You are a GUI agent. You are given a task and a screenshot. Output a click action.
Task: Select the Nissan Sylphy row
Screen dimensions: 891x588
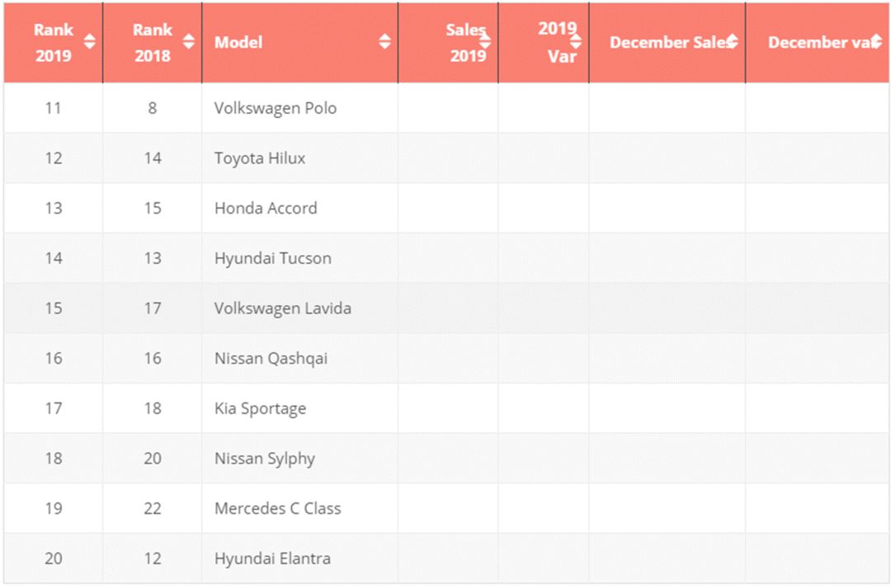265,459
